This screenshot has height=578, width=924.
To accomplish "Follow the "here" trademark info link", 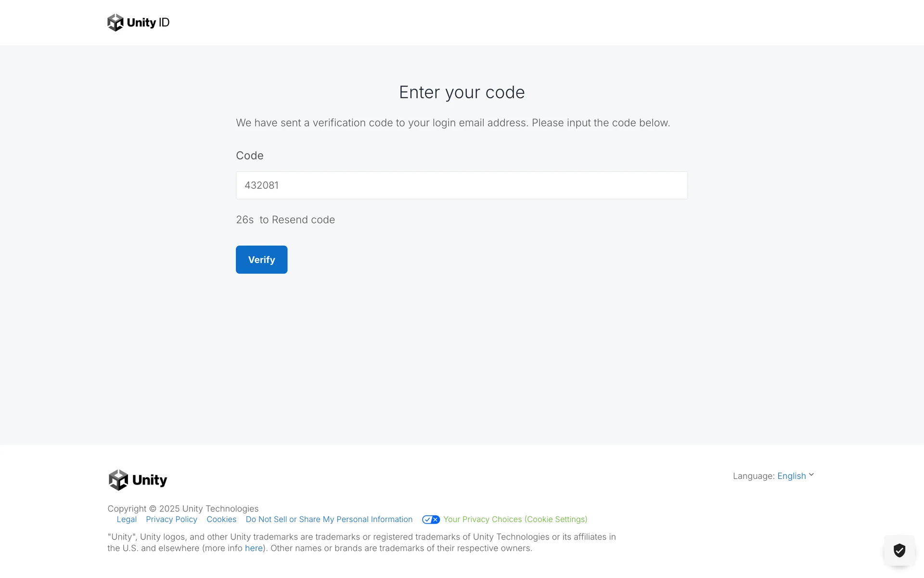I will pos(254,549).
